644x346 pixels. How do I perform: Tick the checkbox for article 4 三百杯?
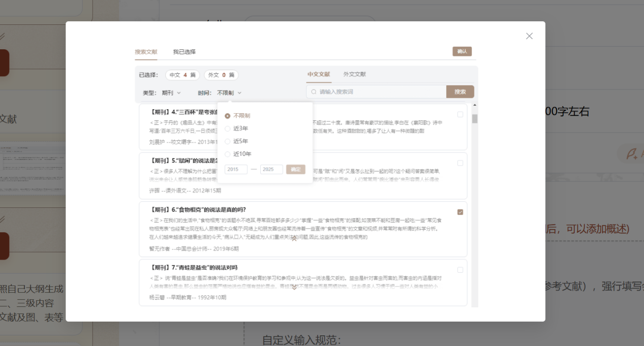(460, 114)
